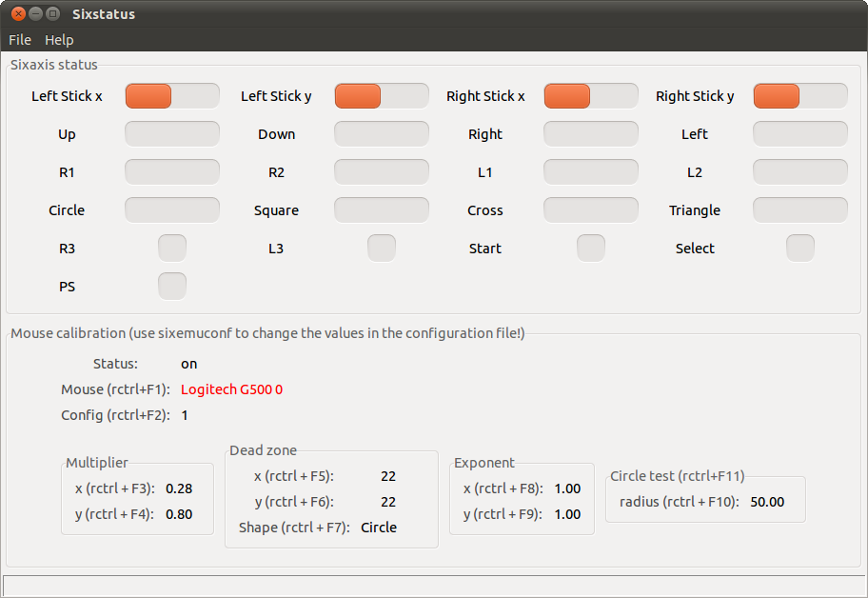Open the Help menu

pyautogui.click(x=59, y=40)
